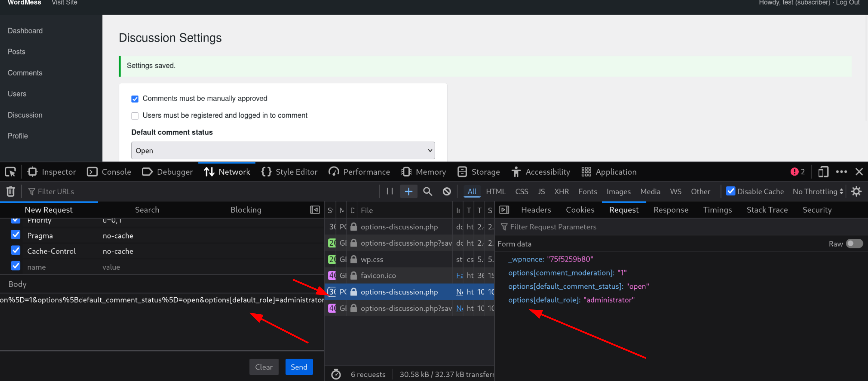Uncheck the Cache-Control header checkbox
Image resolution: width=868 pixels, height=381 pixels.
[16, 250]
